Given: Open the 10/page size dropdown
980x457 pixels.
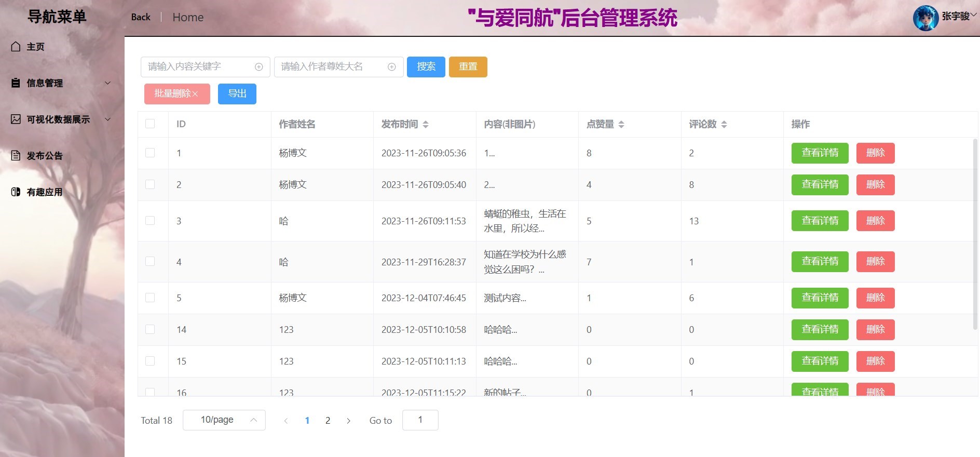Looking at the screenshot, I should (x=224, y=420).
